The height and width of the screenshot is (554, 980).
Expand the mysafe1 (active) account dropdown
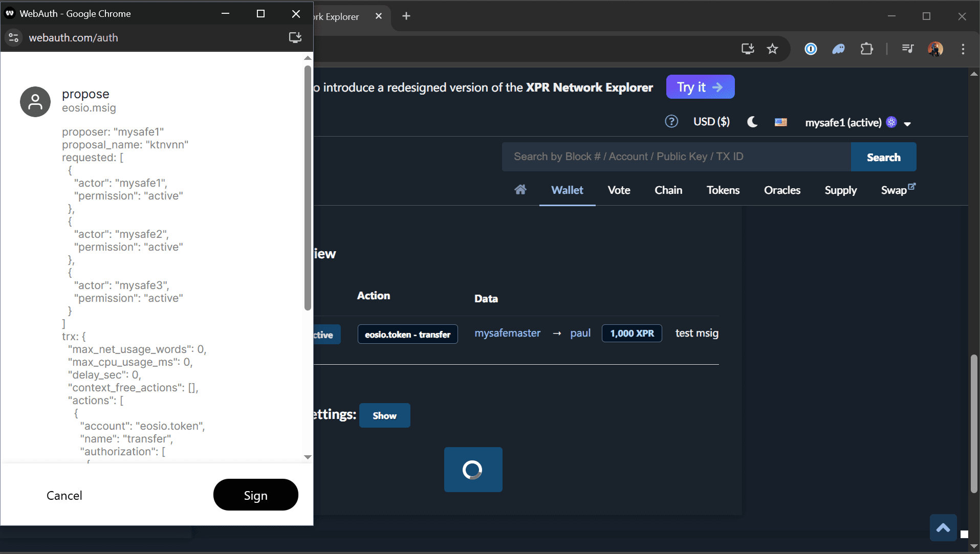coord(858,123)
